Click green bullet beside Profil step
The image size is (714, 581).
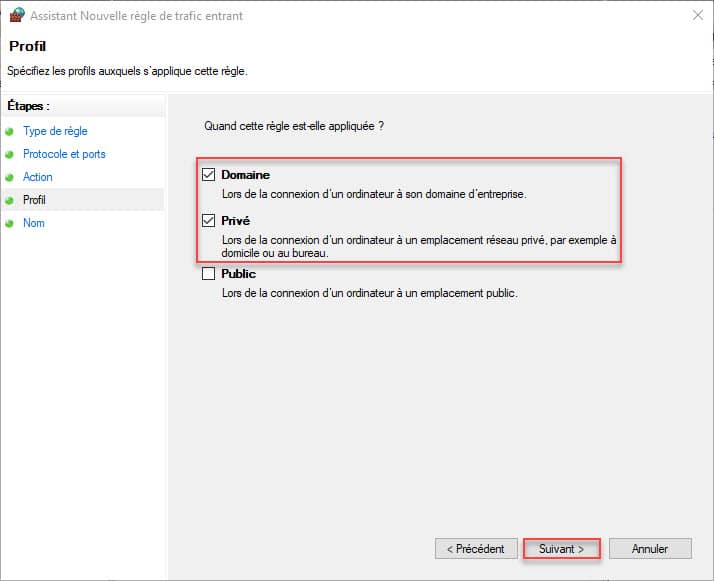click(x=9, y=200)
